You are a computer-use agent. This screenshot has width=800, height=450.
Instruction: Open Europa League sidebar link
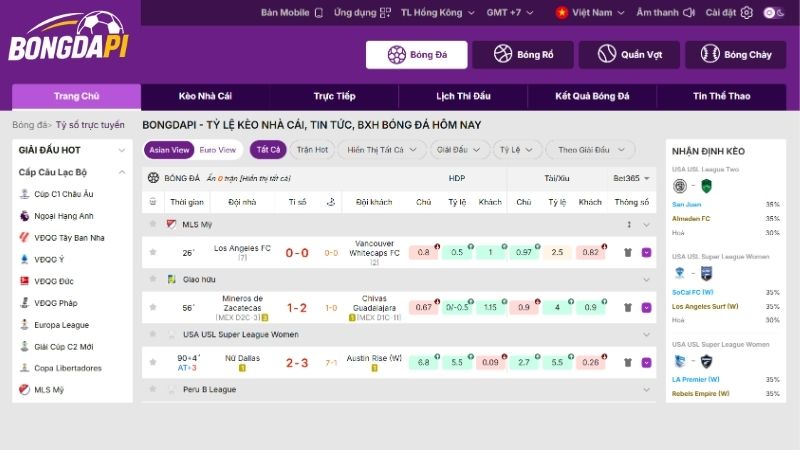[61, 325]
